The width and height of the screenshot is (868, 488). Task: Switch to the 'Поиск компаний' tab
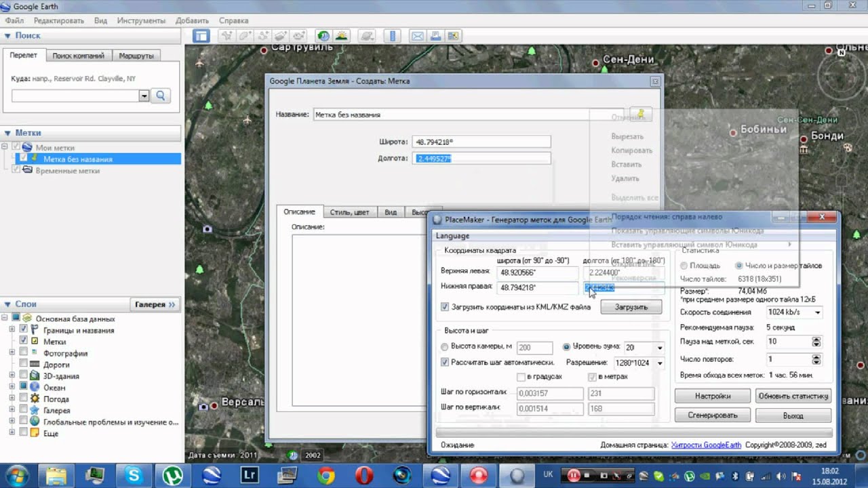click(x=78, y=56)
